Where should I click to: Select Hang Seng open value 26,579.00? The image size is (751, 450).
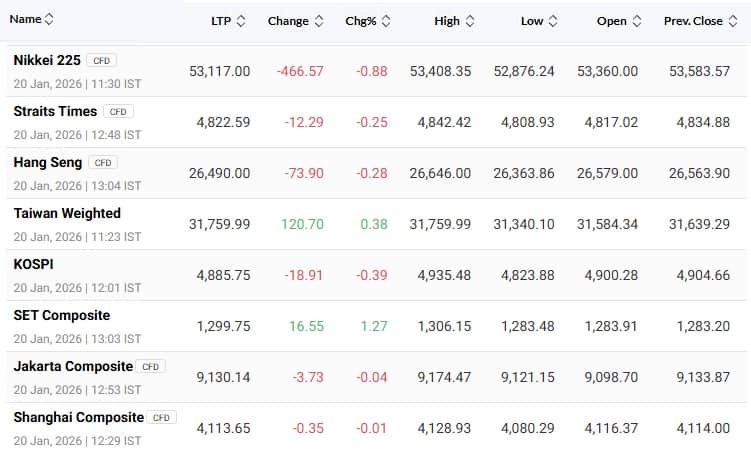[x=607, y=173]
